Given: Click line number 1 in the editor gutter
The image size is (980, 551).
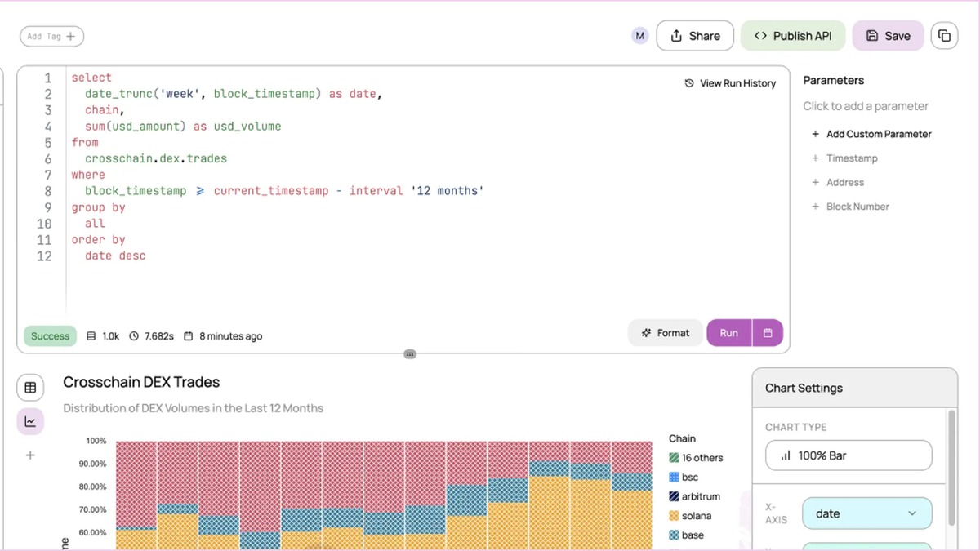Looking at the screenshot, I should tap(47, 78).
